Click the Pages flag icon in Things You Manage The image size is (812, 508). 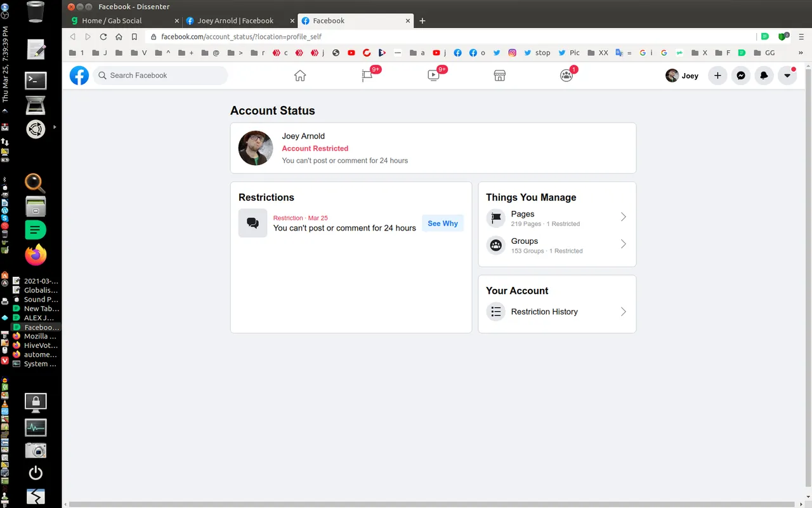point(496,218)
